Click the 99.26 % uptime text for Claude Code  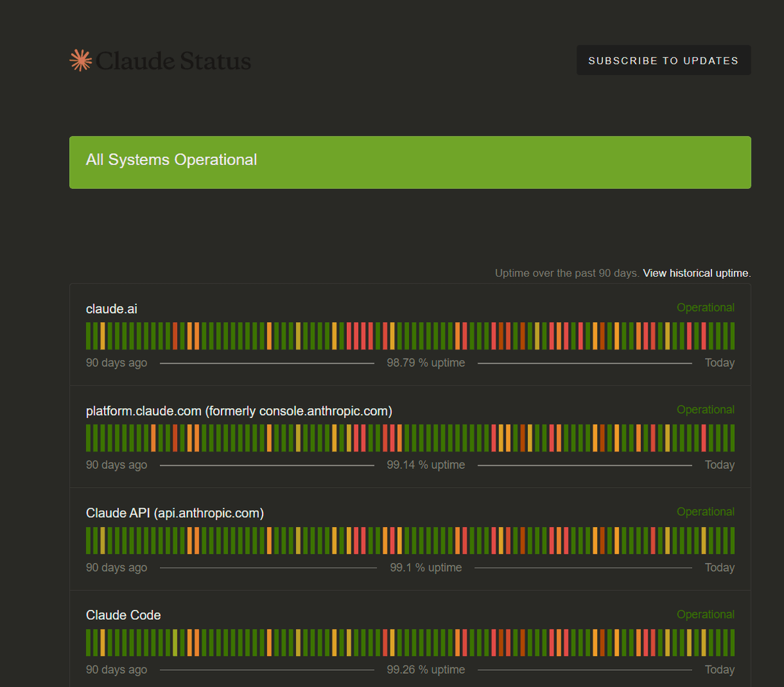[425, 669]
